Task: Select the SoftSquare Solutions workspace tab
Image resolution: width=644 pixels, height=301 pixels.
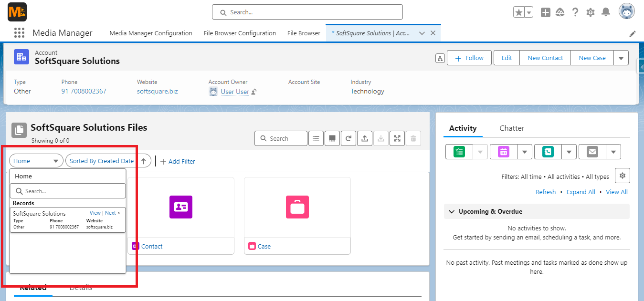Action: coord(371,33)
